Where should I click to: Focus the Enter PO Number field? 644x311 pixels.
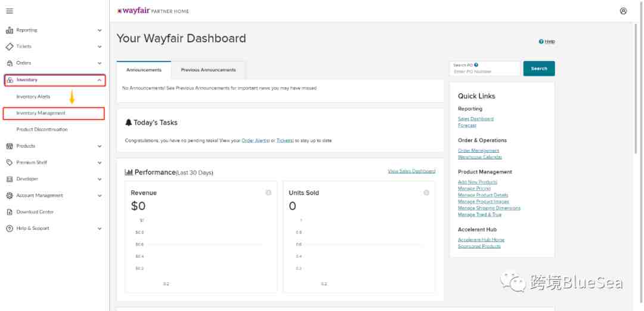[x=485, y=69]
